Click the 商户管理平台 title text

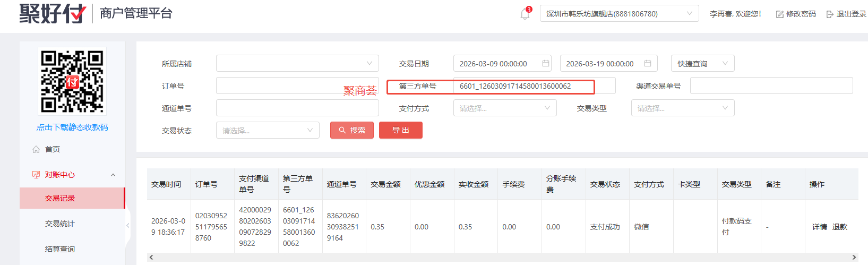point(136,13)
